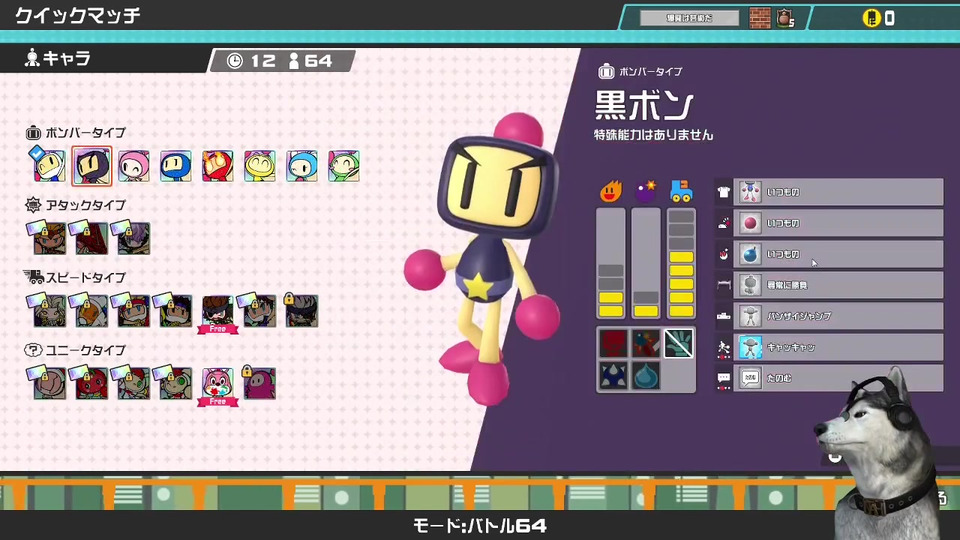Click the blue speed stat icon
Screen dimensions: 960x540
click(x=681, y=191)
